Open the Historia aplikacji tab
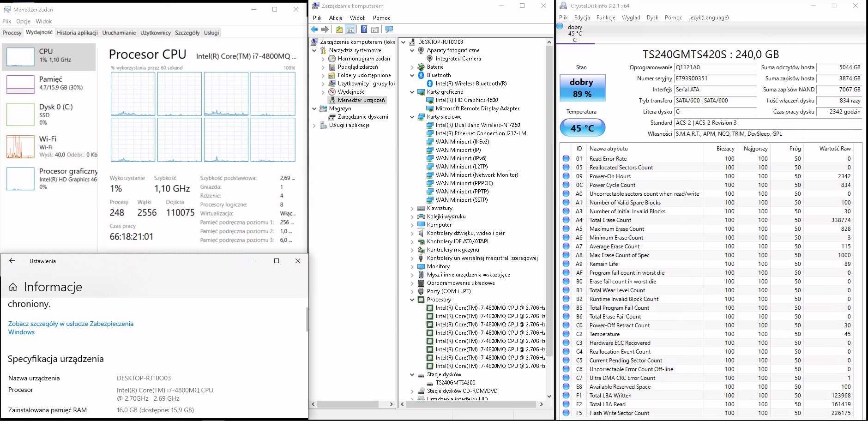Viewport: 868px width, 421px height. click(x=77, y=33)
